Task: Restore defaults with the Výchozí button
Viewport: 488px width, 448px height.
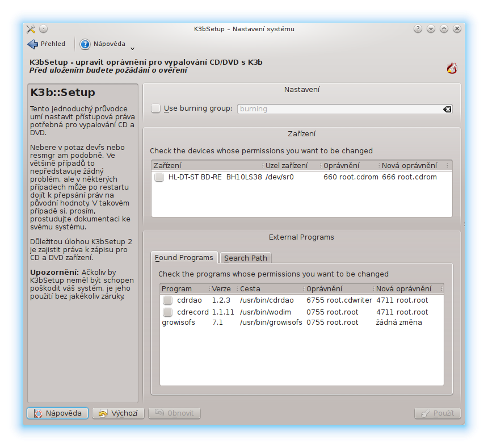Action: 118,413
